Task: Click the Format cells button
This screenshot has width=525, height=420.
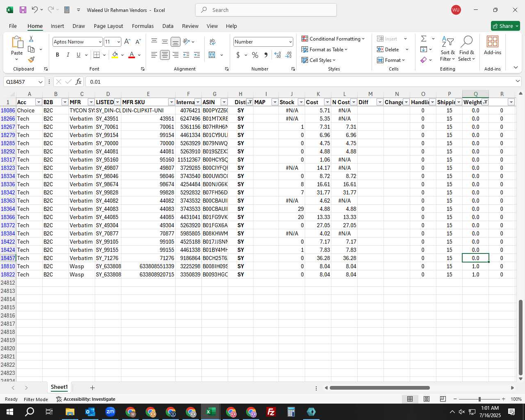Action: tap(391, 60)
